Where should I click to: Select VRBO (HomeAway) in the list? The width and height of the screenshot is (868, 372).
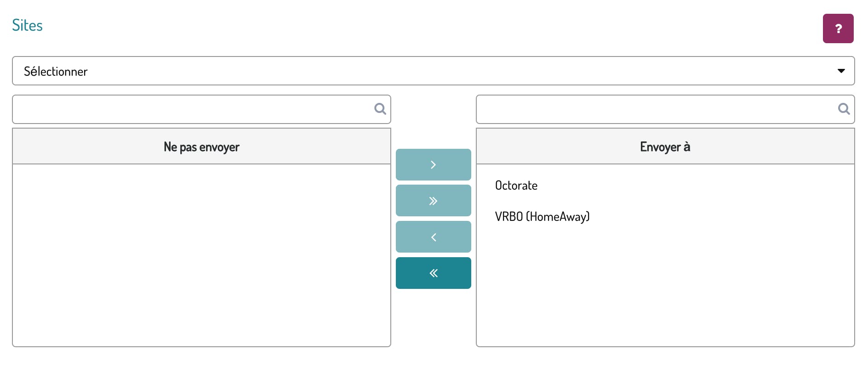pyautogui.click(x=542, y=216)
